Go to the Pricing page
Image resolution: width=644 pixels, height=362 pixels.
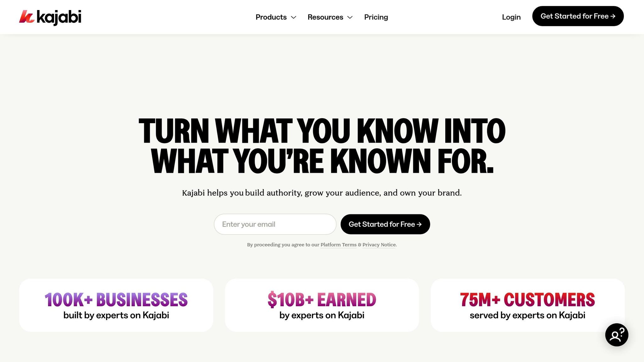(376, 17)
